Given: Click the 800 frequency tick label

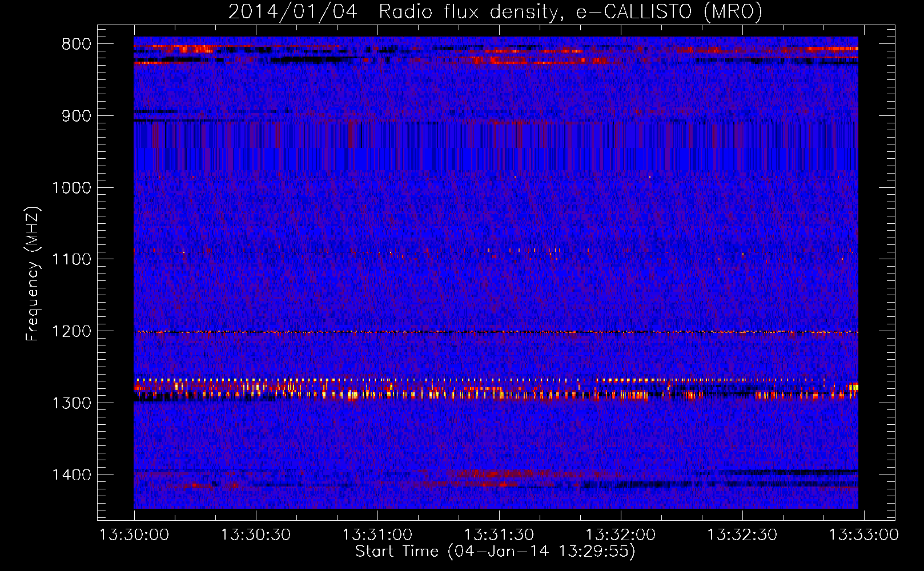Looking at the screenshot, I should [77, 45].
